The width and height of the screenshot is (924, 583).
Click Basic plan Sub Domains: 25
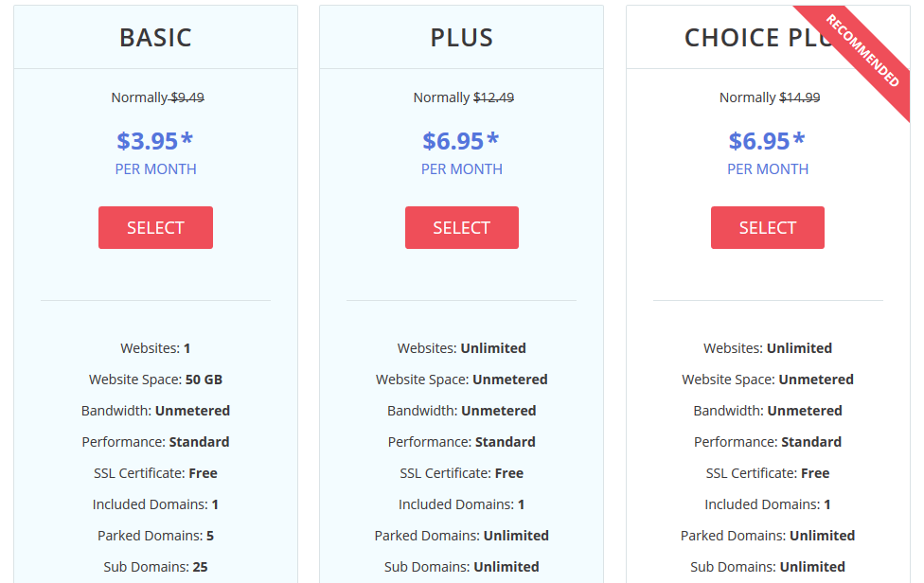point(155,567)
